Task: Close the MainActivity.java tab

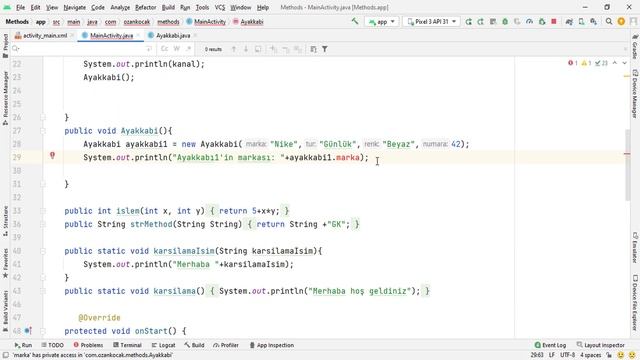Action: 138,36
